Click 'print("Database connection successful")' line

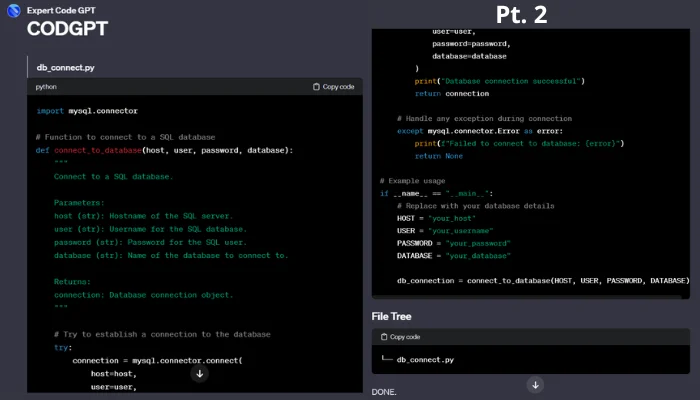(500, 81)
